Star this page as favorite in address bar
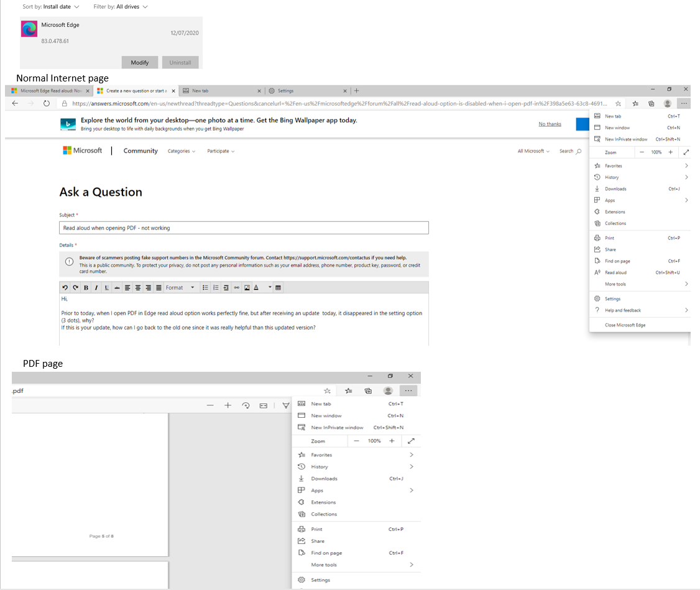Image resolution: width=700 pixels, height=590 pixels. pyautogui.click(x=618, y=104)
